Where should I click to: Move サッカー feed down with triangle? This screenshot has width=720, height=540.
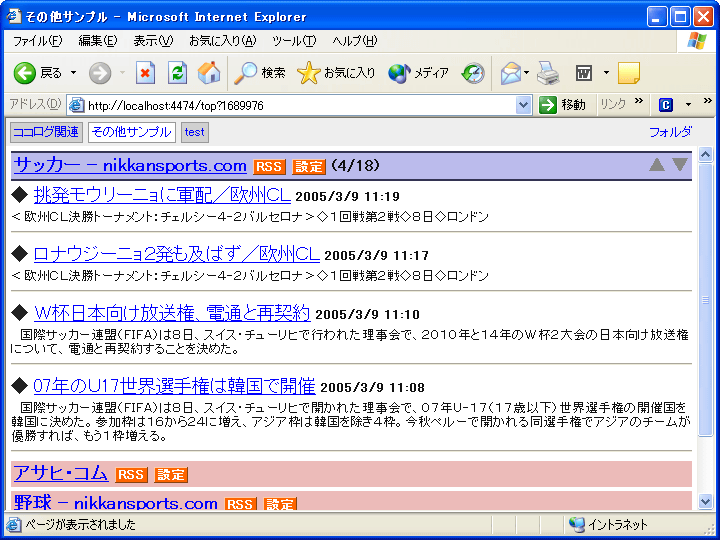680,164
